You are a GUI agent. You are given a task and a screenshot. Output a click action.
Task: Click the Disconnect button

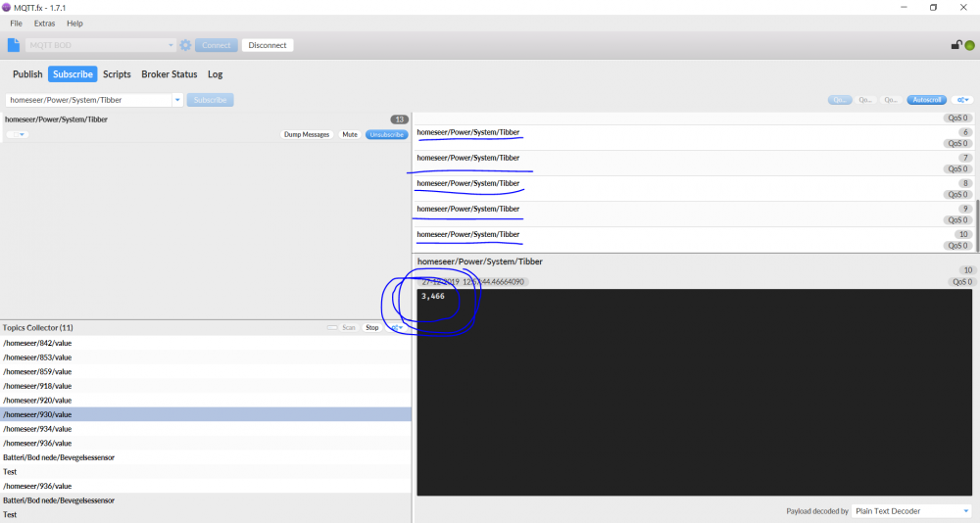tap(268, 45)
